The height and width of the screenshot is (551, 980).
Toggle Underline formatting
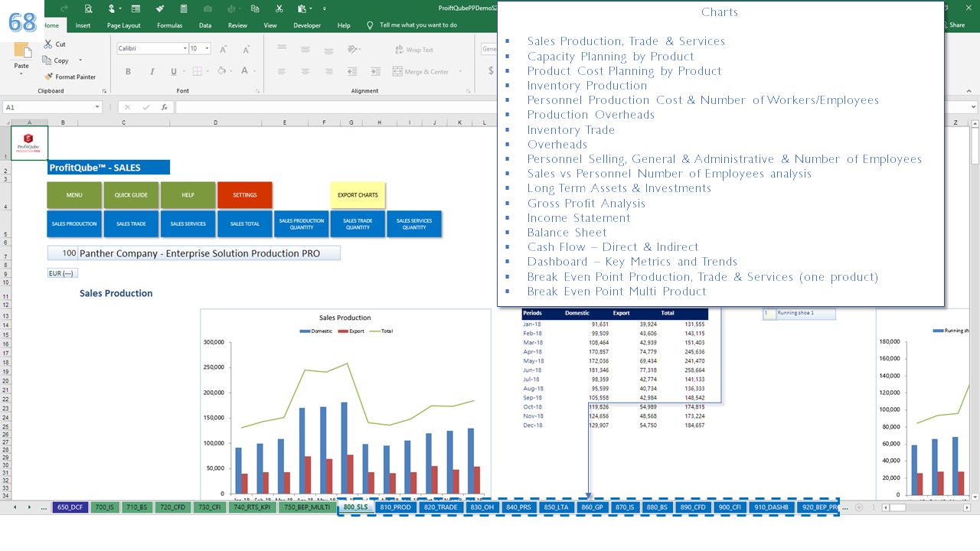point(174,71)
